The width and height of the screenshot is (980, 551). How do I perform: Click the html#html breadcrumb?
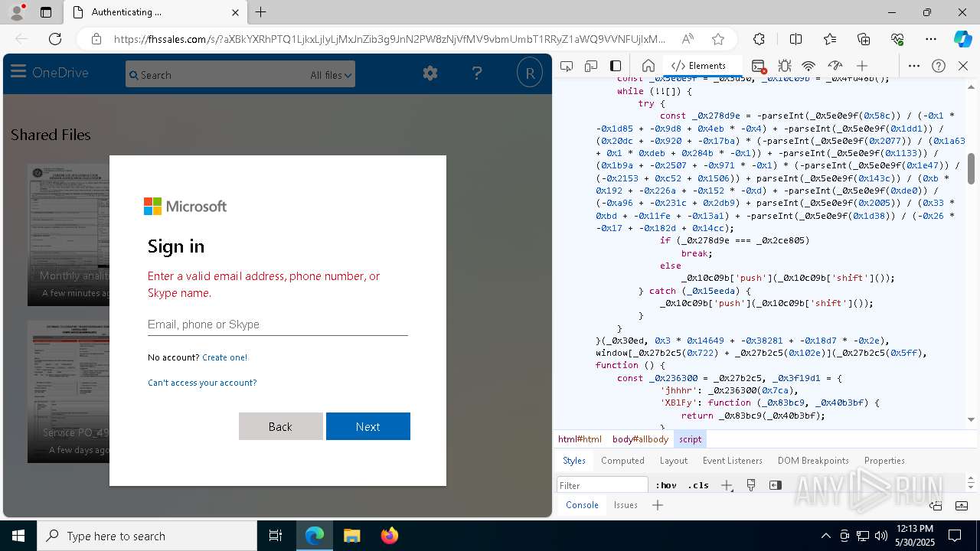pos(580,439)
